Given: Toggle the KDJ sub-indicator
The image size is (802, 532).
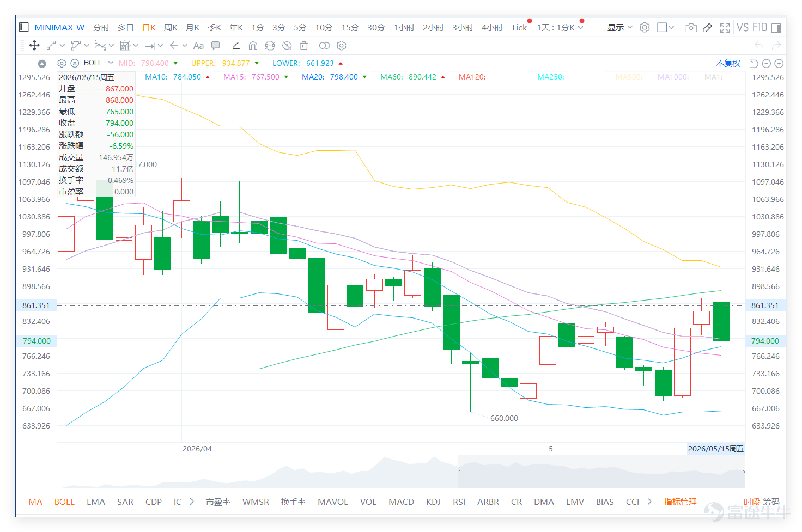Looking at the screenshot, I should (433, 502).
